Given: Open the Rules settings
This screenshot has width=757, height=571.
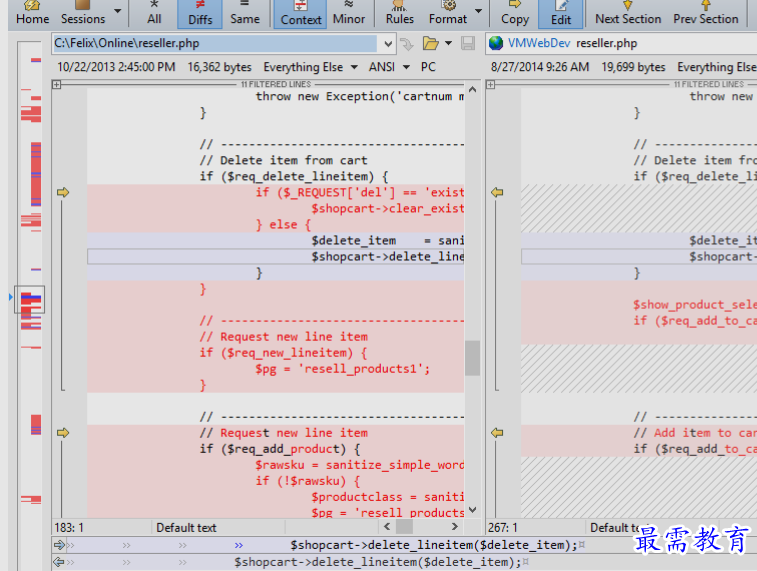Looking at the screenshot, I should coord(399,14).
